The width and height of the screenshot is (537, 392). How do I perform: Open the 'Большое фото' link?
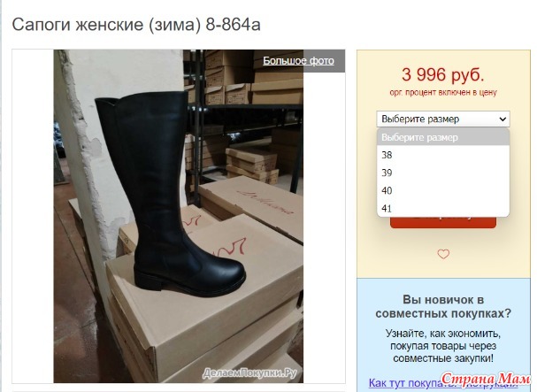click(298, 61)
